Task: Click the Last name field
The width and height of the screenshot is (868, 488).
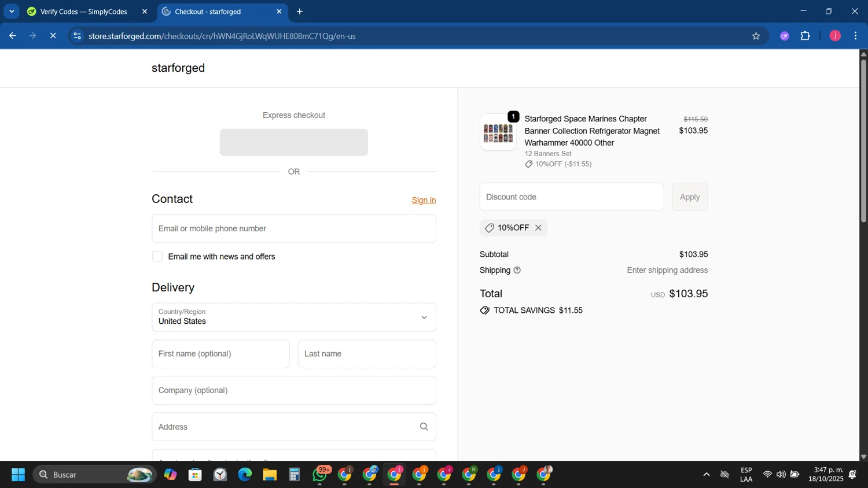Action: (x=367, y=354)
